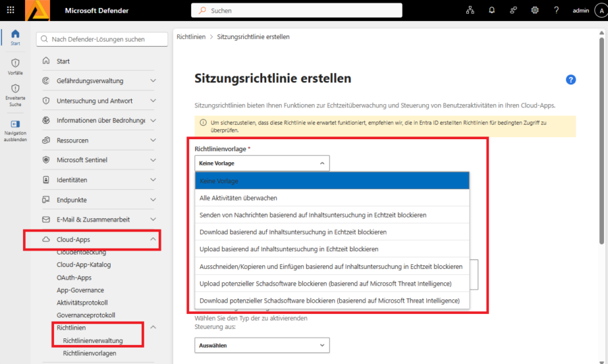Open the app launcher waffle icon
The height and width of the screenshot is (364, 608).
point(10,10)
